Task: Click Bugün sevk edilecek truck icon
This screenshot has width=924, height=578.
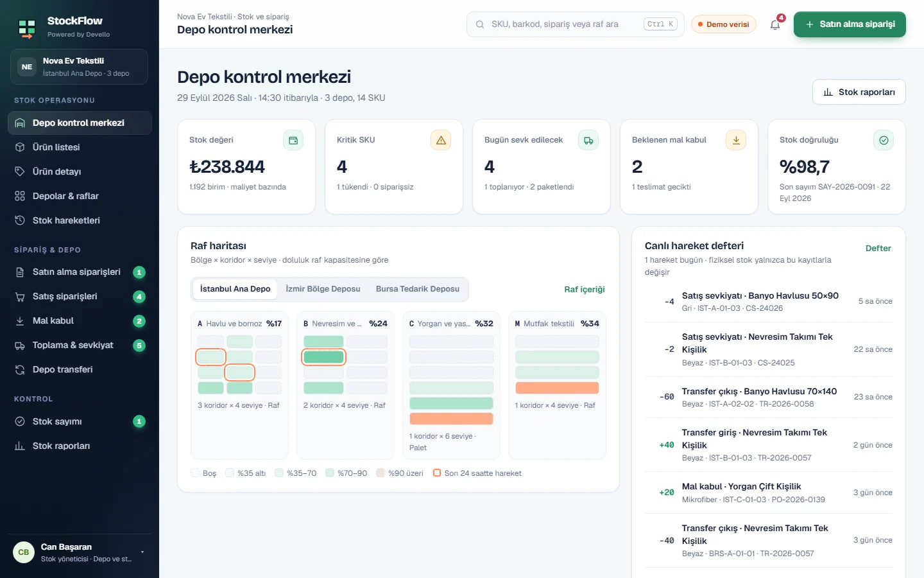Action: (588, 140)
